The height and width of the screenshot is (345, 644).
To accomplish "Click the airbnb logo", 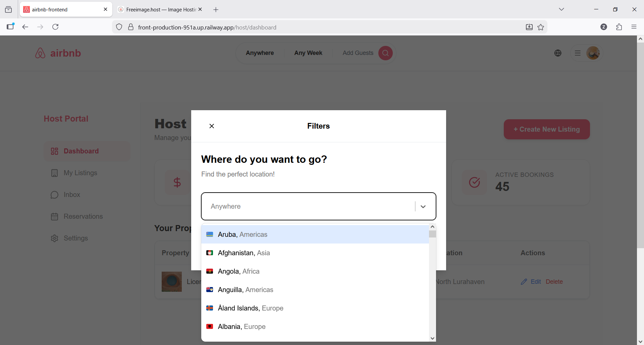I will point(58,53).
